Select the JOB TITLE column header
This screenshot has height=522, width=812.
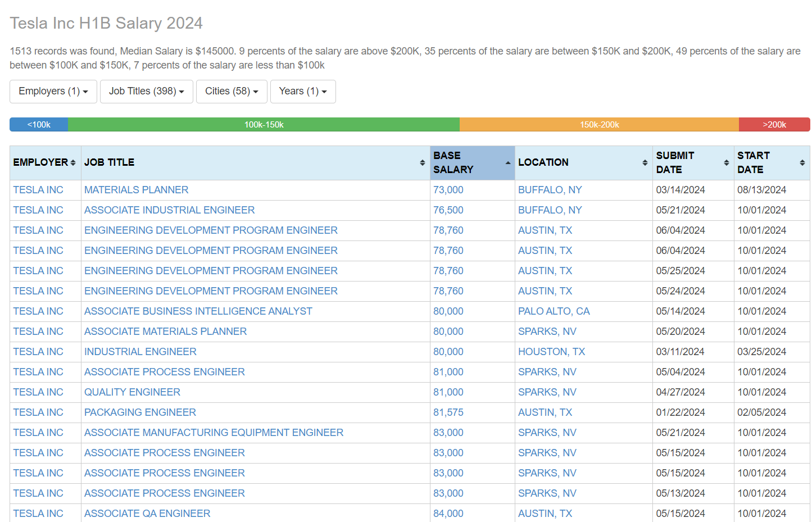click(255, 163)
